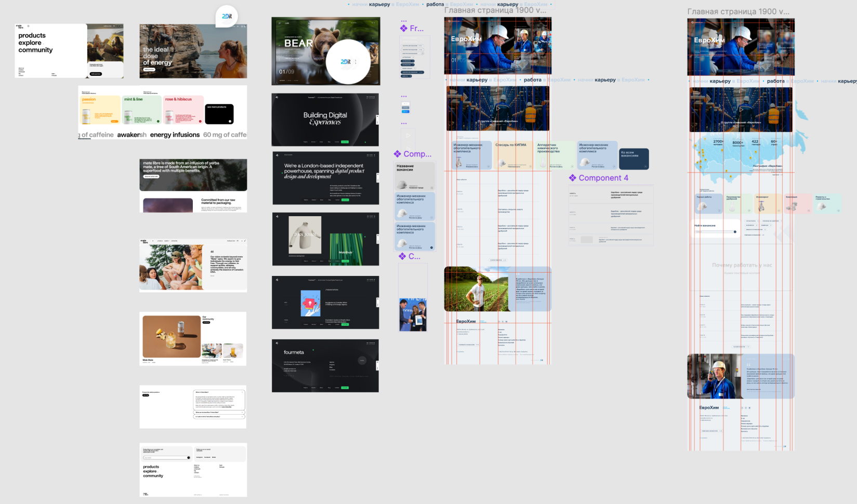This screenshot has width=857, height=504.
Task: Select the friends photo in the quote frame
Action: (x=173, y=268)
